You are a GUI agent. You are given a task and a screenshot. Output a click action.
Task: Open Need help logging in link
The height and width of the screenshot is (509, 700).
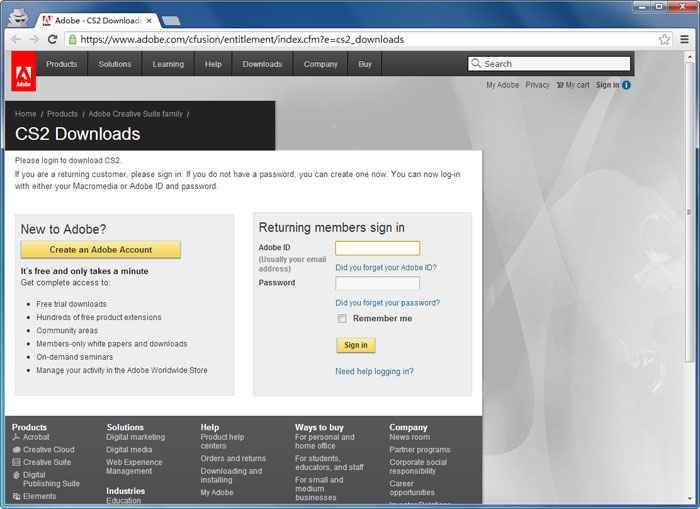click(375, 371)
